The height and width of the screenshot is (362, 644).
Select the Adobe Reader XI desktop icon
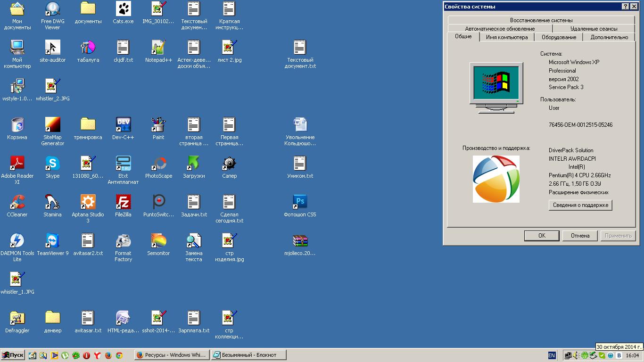tap(17, 170)
